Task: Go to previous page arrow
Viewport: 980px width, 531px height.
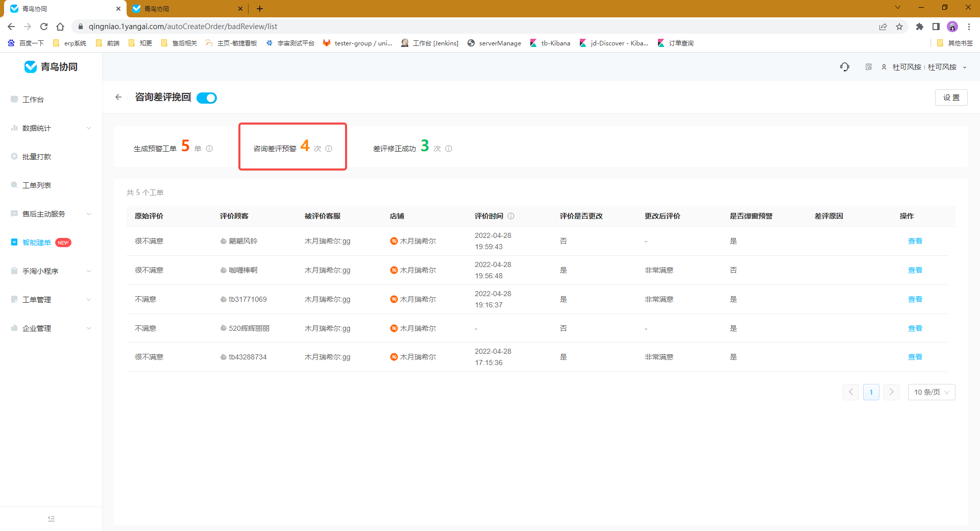Action: coord(851,392)
